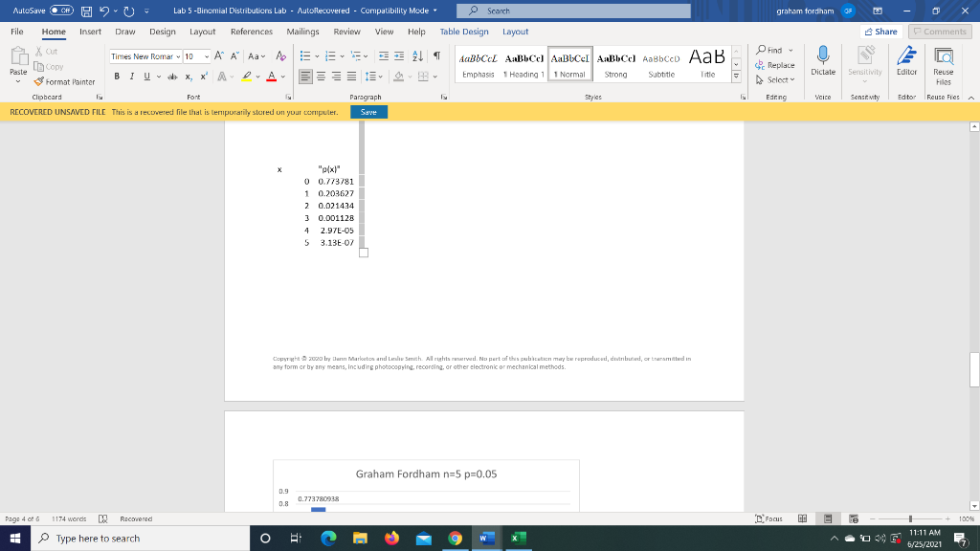Screen dimensions: 980x551
Task: Show paragraph formatting marks
Action: click(436, 56)
